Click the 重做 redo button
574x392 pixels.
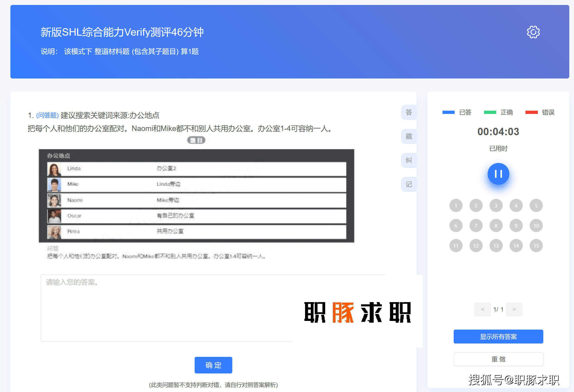[x=498, y=359]
